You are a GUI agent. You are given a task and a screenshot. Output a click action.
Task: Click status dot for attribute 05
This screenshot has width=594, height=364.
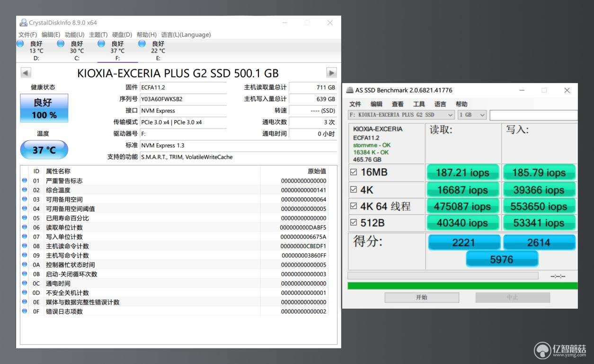[x=25, y=218]
